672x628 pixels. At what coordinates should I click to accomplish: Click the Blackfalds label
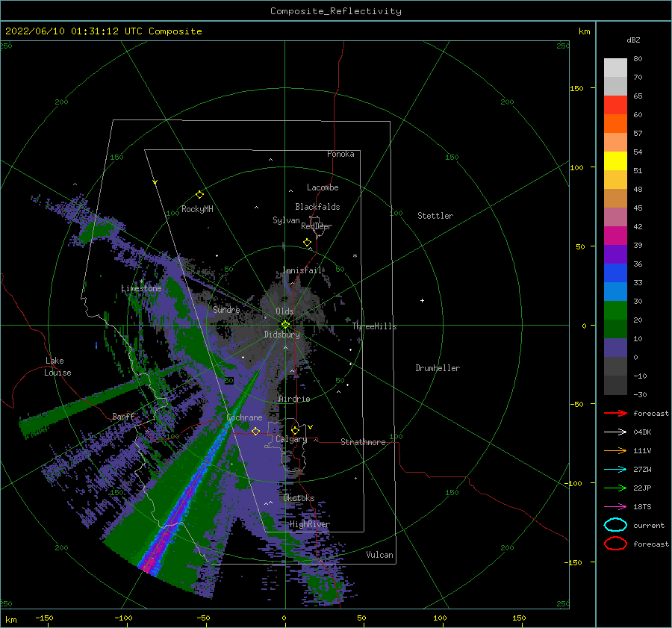coord(317,207)
